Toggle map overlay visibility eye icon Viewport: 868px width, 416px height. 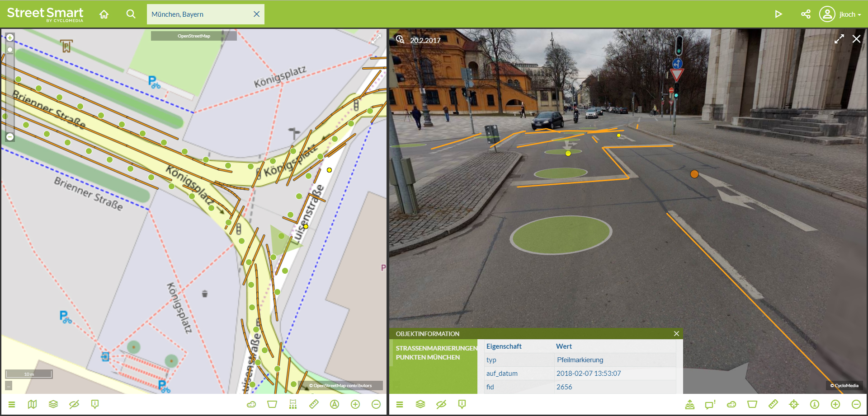click(74, 404)
